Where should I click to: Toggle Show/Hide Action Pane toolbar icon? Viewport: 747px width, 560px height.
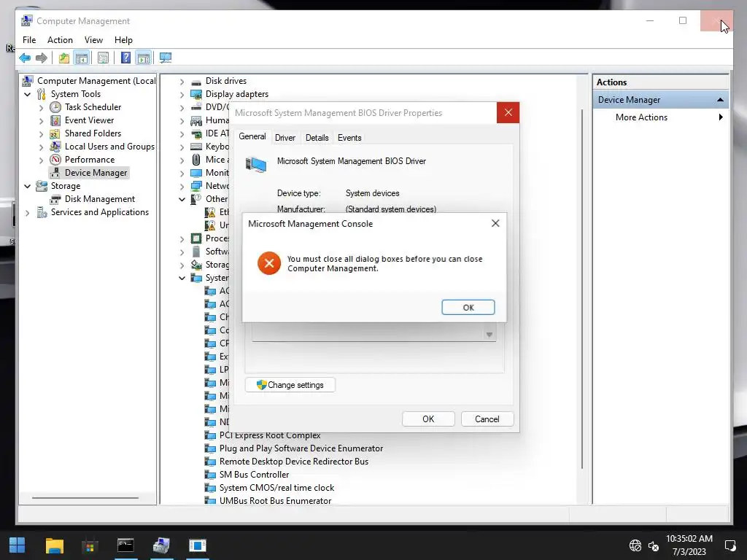pyautogui.click(x=144, y=58)
